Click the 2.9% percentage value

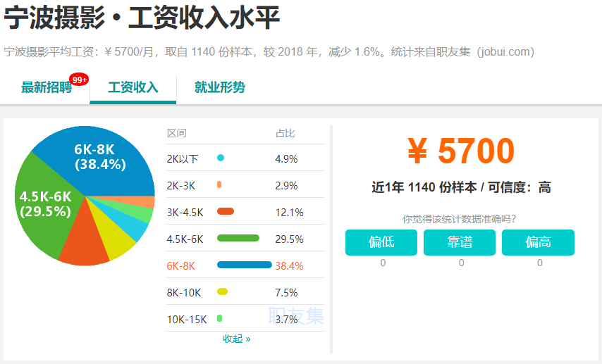point(286,186)
